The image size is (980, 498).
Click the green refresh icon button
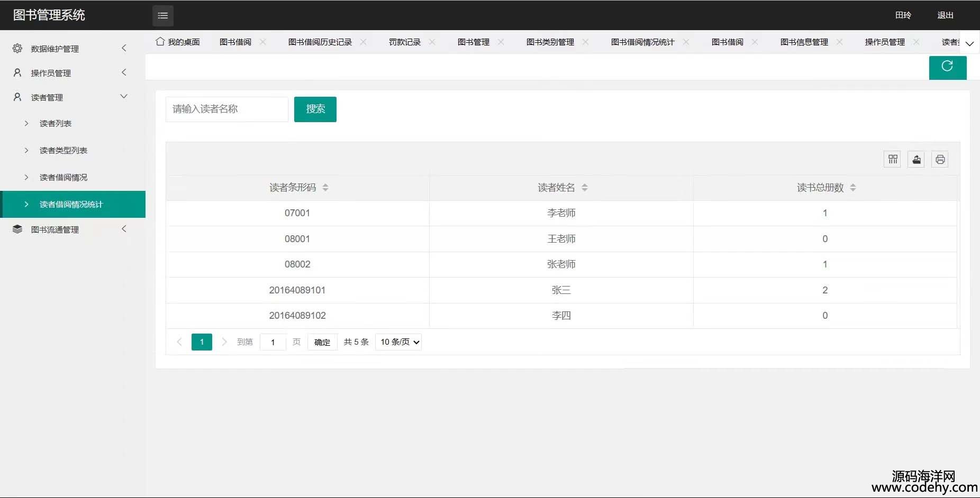point(947,67)
